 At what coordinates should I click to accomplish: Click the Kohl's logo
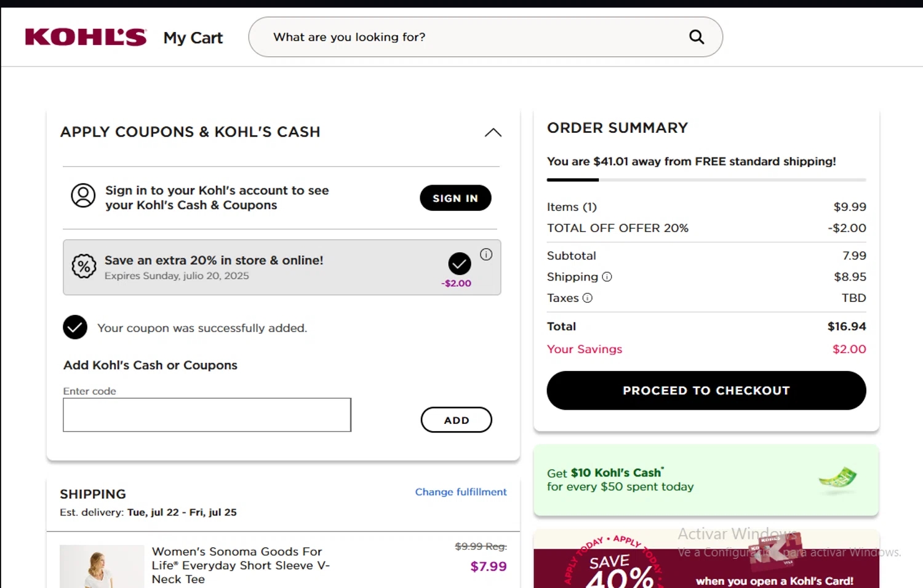coord(86,37)
